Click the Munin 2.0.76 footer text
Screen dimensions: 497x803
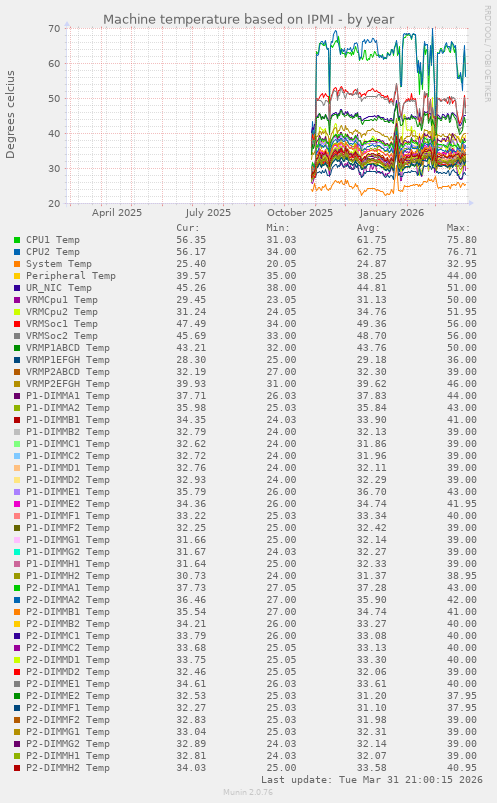248,792
